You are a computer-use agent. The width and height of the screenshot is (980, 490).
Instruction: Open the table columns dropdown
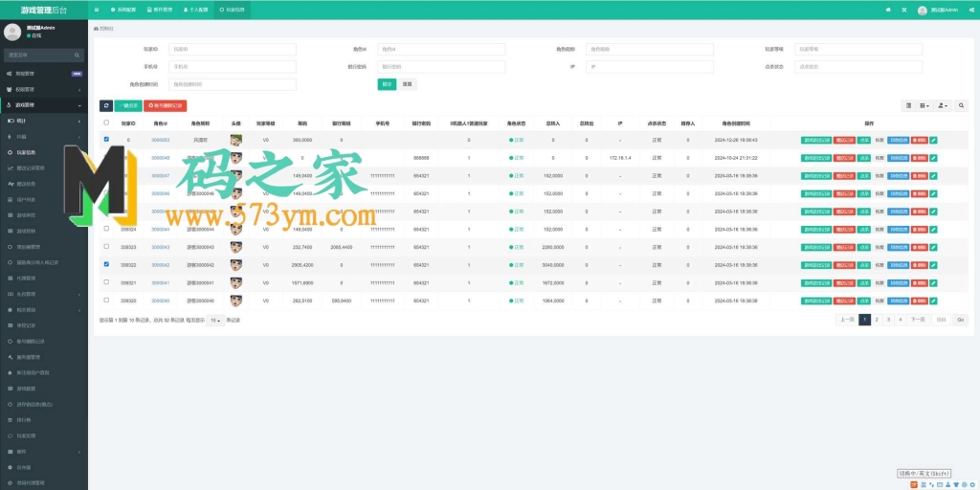(x=925, y=105)
